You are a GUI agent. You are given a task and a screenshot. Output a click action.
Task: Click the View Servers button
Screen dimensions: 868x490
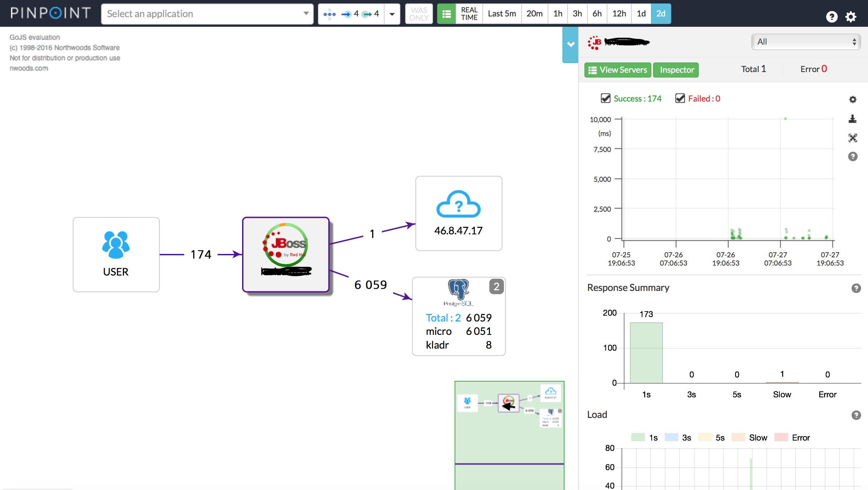click(617, 70)
